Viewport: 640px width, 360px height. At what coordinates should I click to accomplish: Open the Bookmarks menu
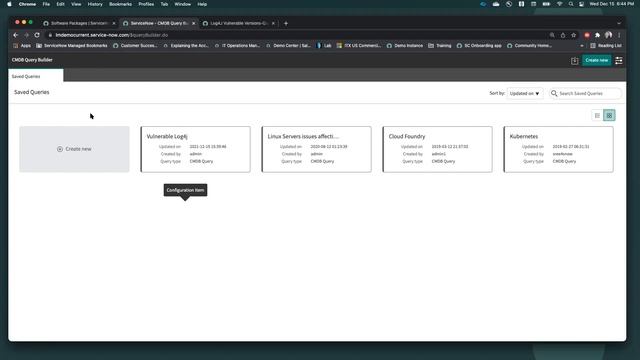pos(120,4)
